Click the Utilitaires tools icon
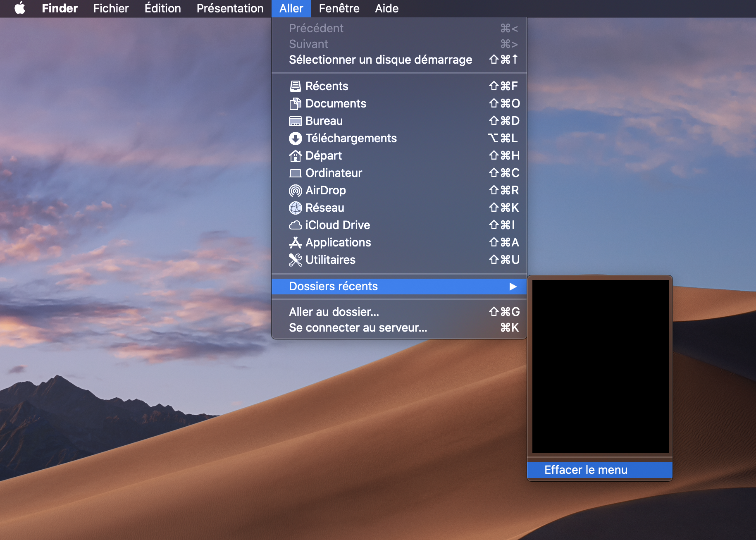The height and width of the screenshot is (540, 756). point(295,260)
